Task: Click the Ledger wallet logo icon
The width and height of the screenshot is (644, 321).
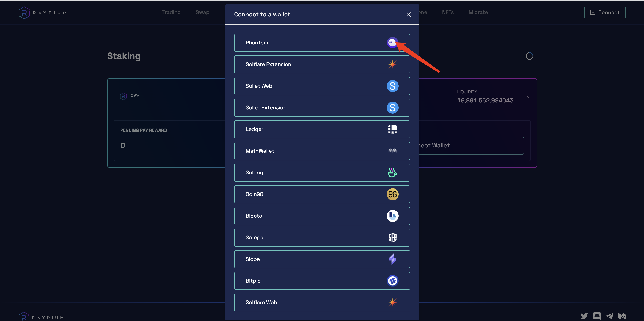Action: [392, 129]
